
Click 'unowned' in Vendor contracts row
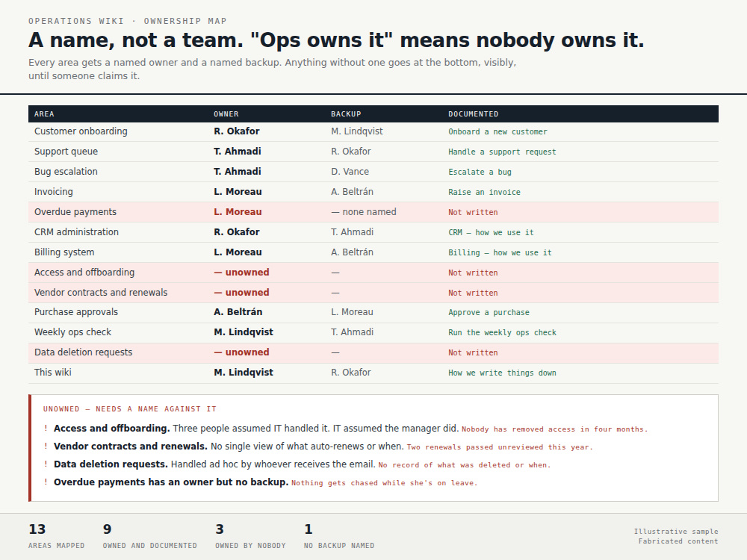pyautogui.click(x=241, y=293)
